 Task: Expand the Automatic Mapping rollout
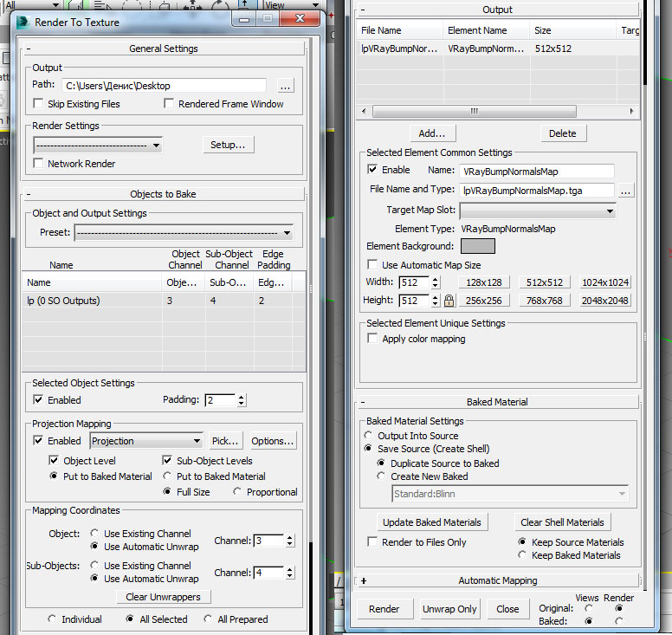coord(497,580)
